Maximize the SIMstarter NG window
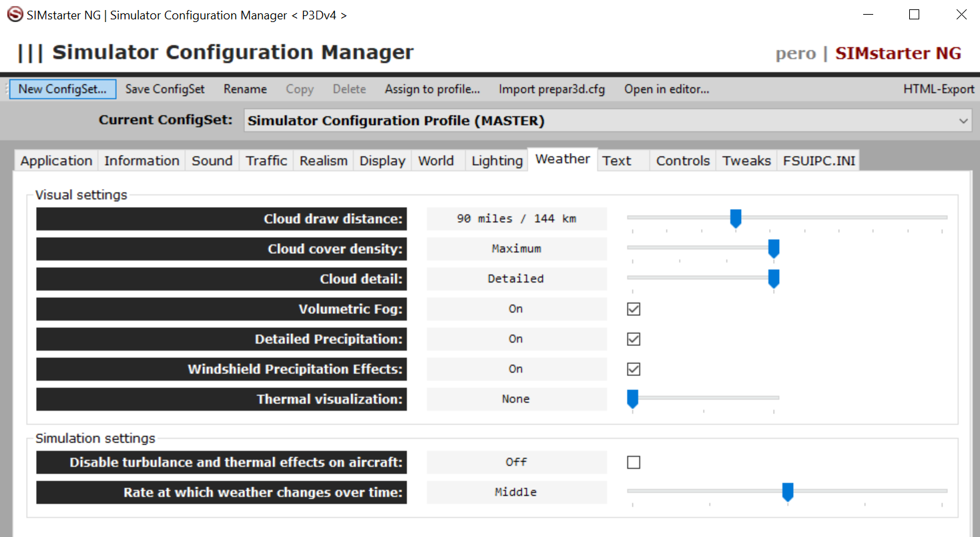The width and height of the screenshot is (980, 537). tap(915, 14)
